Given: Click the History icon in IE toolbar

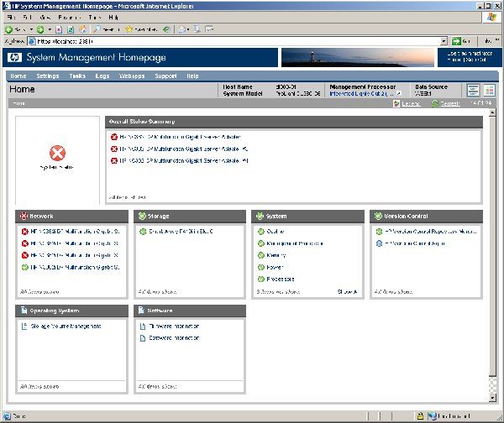Looking at the screenshot, I should [166, 29].
